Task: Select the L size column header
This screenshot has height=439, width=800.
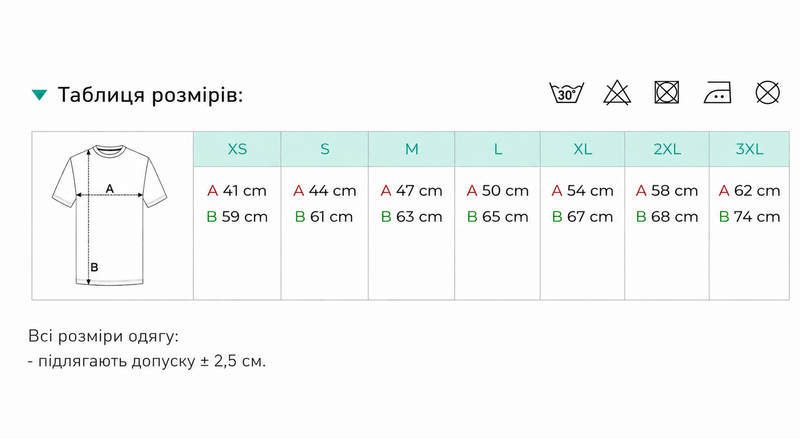Action: pos(497,149)
